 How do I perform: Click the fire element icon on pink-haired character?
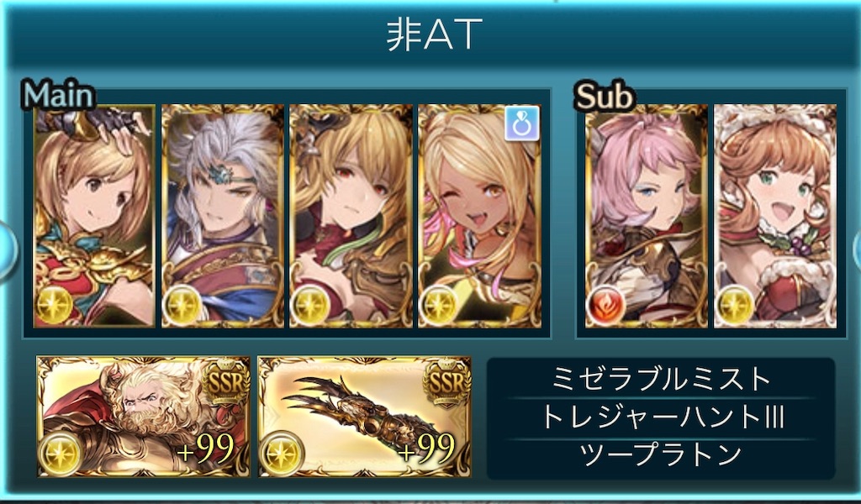tap(605, 305)
